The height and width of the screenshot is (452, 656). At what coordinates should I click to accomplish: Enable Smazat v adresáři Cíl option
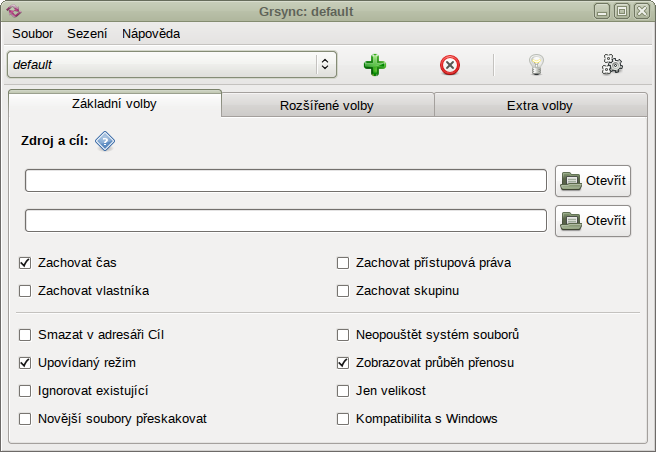(25, 335)
